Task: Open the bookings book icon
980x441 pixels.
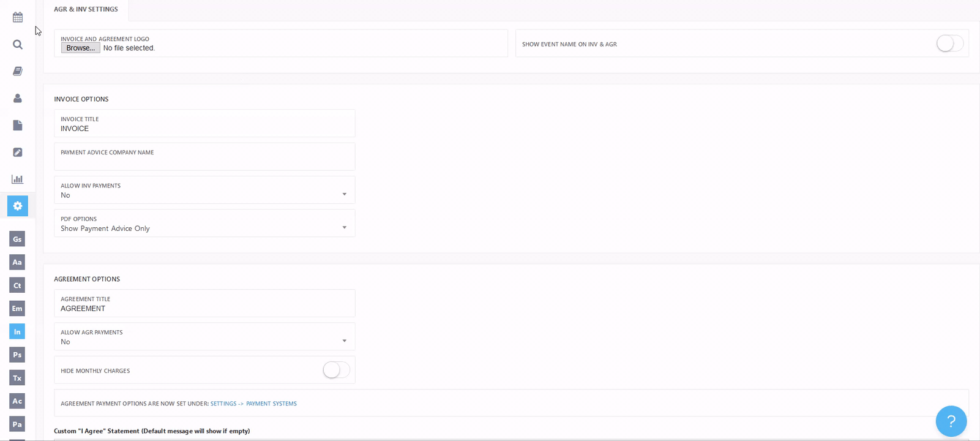Action: (x=18, y=71)
